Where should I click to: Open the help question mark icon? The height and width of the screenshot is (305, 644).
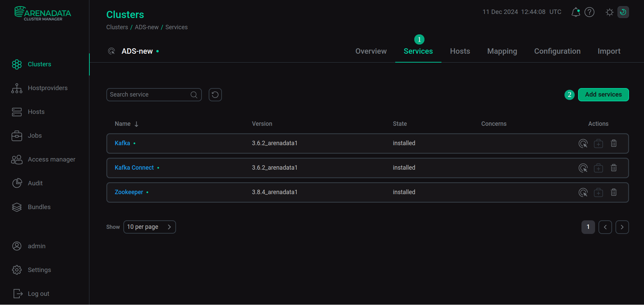pyautogui.click(x=589, y=12)
